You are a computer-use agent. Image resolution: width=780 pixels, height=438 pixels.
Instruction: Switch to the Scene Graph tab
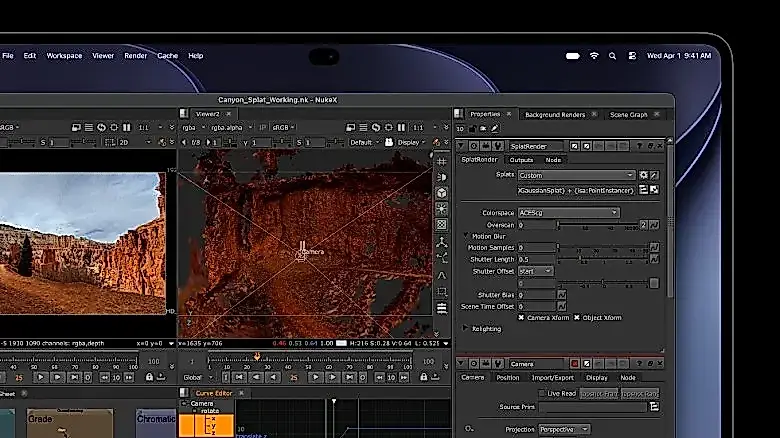coord(629,114)
